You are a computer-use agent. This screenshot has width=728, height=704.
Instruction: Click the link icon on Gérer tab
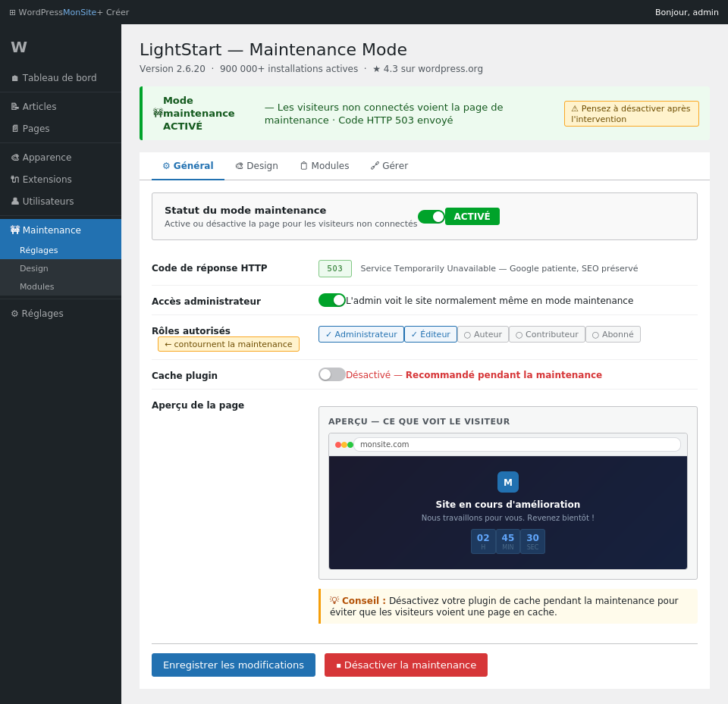(375, 166)
